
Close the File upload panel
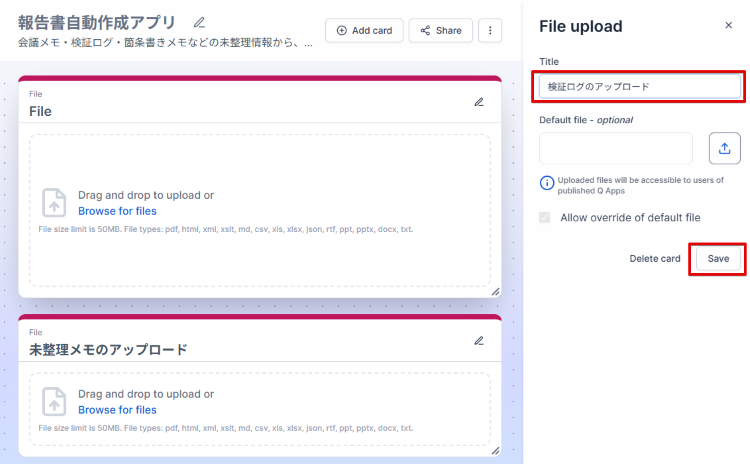click(x=728, y=26)
